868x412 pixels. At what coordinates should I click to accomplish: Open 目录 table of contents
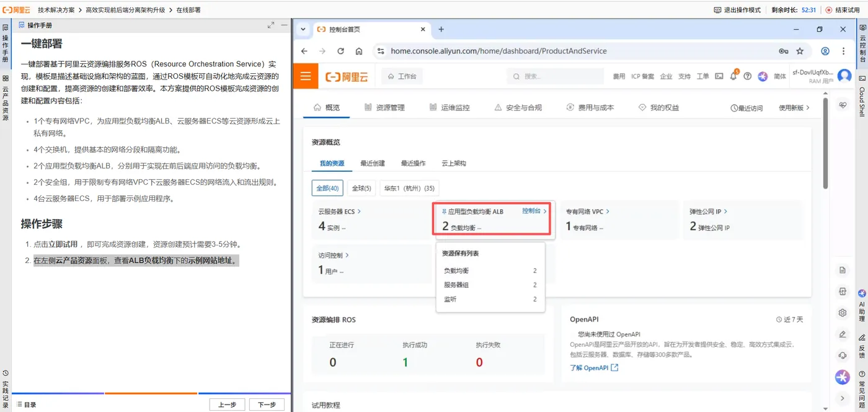tap(26, 405)
